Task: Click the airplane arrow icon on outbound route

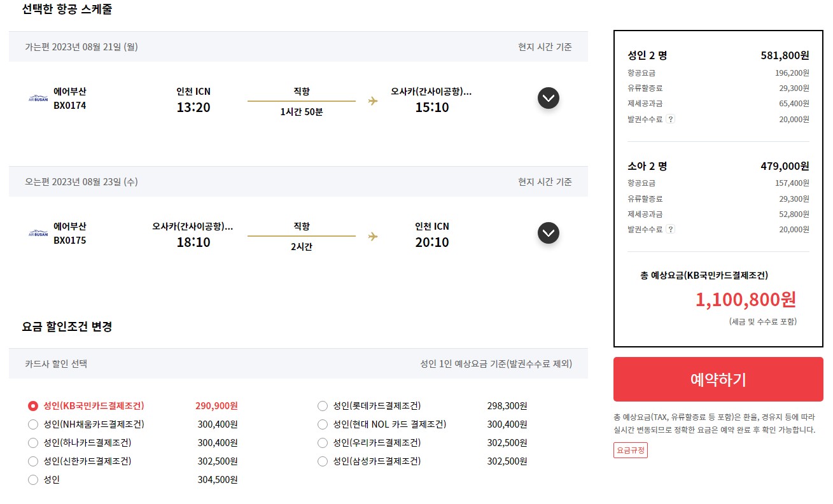Action: tap(372, 101)
